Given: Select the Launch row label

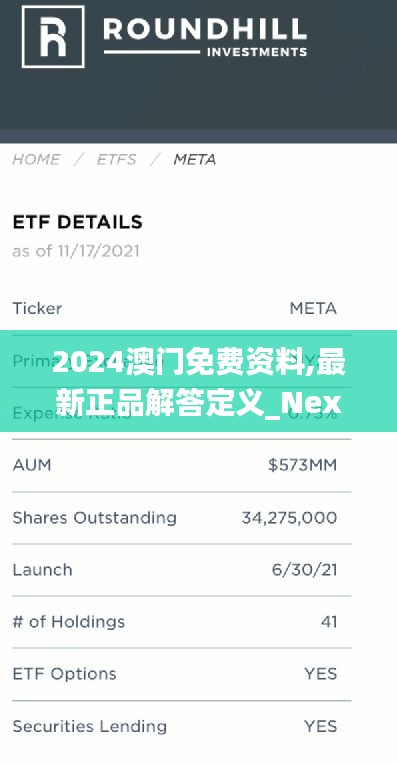Looking at the screenshot, I should click(42, 570).
